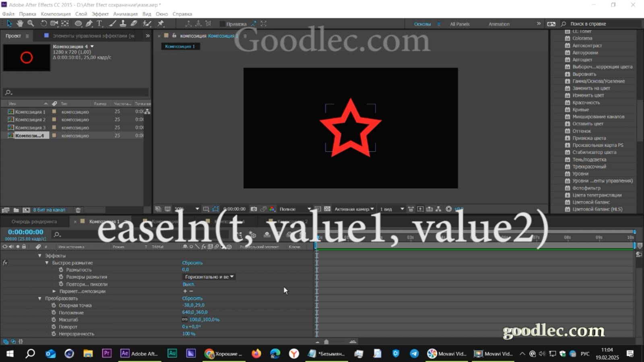The height and width of the screenshot is (362, 644).
Task: Activate the Zoom tool
Action: [30, 23]
